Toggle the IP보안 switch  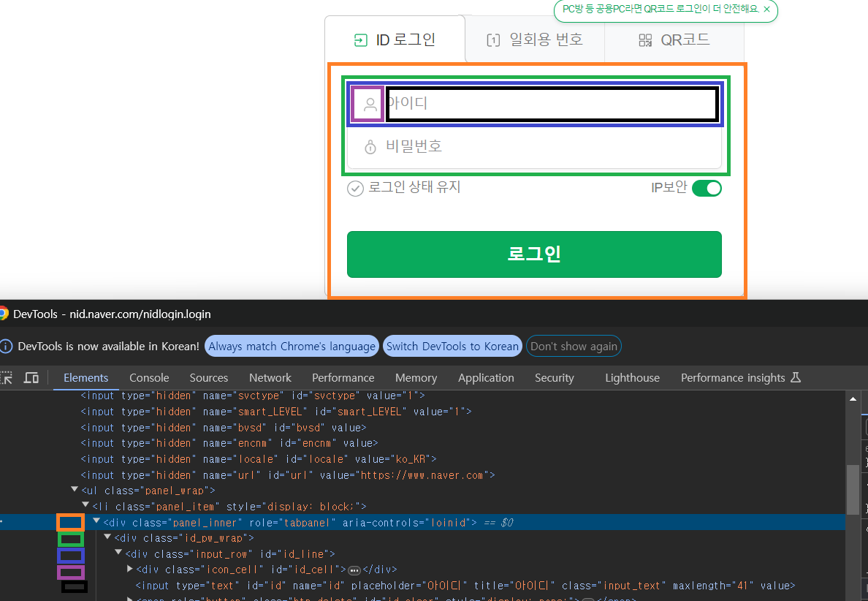(707, 189)
